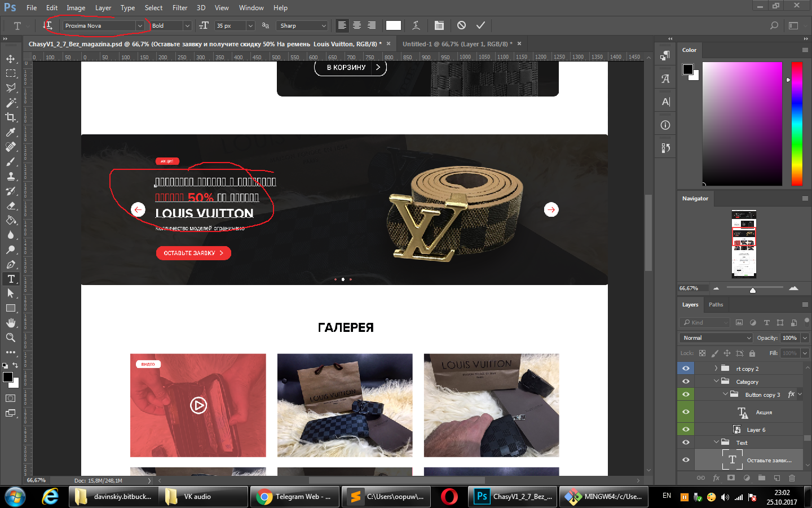
Task: Click the hue slider in Color panel
Action: point(797,124)
